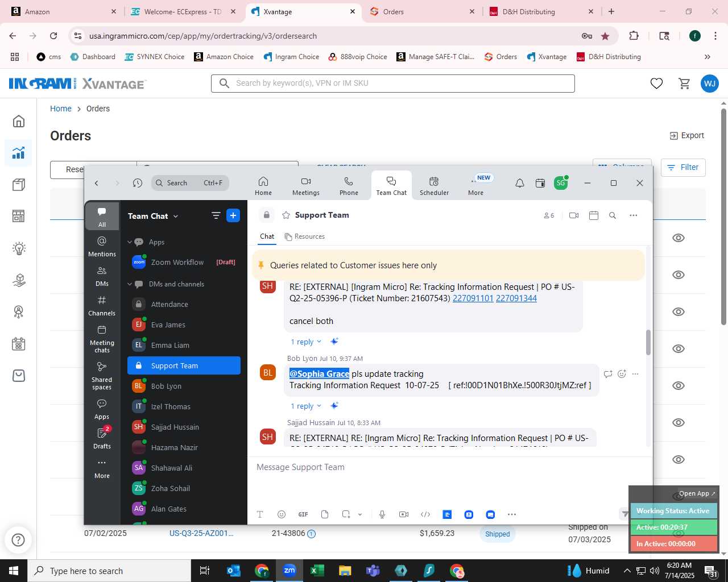Viewport: 728px width, 582px height.
Task: Open more message toolbar options ellipsis
Action: tap(512, 514)
